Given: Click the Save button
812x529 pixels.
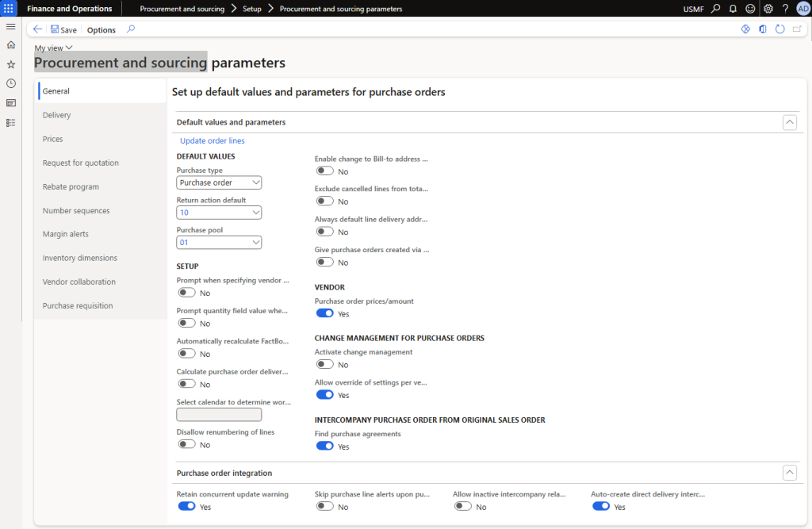Looking at the screenshot, I should point(63,29).
